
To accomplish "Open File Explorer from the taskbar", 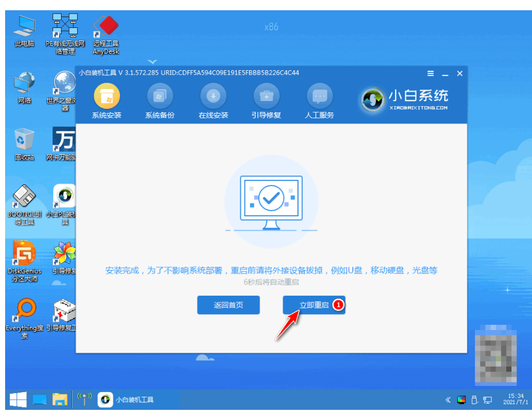I will click(60, 400).
